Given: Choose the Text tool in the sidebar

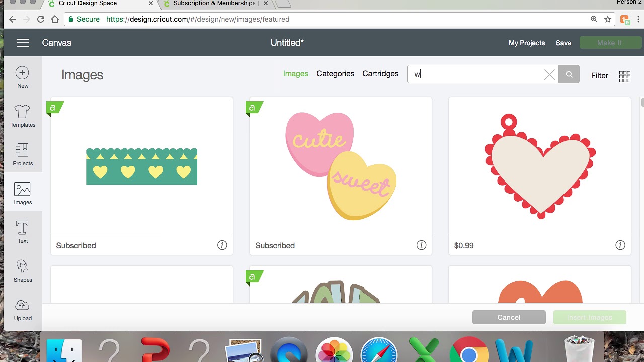Looking at the screenshot, I should [x=23, y=232].
